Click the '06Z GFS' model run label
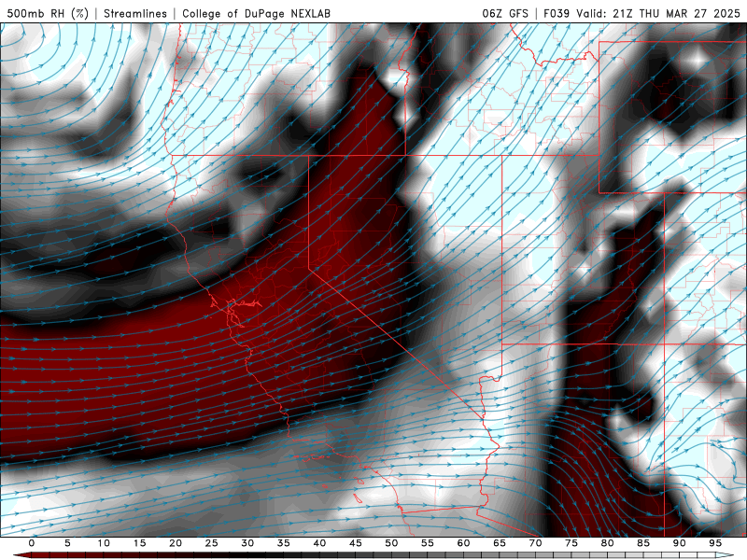The width and height of the screenshot is (747, 560). (x=505, y=13)
